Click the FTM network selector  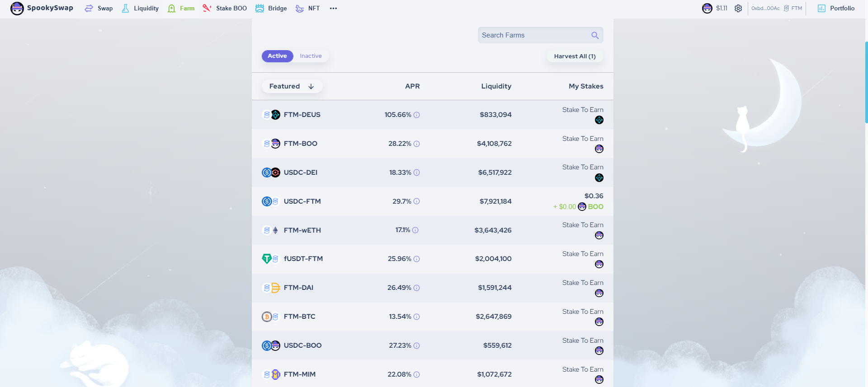pyautogui.click(x=793, y=8)
